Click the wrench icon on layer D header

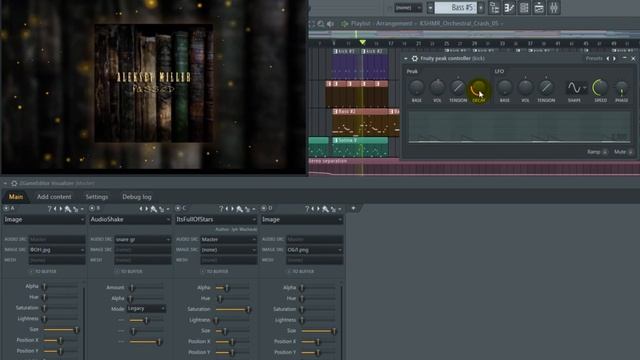coord(325,209)
